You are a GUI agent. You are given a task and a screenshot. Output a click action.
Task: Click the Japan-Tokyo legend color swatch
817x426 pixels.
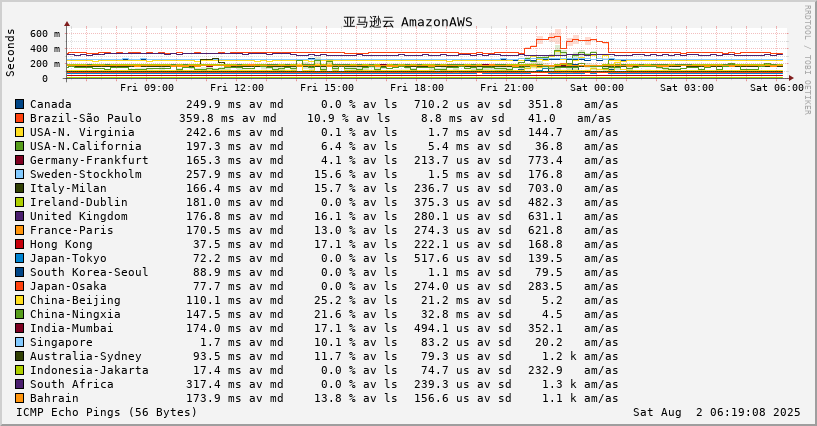[x=20, y=258]
